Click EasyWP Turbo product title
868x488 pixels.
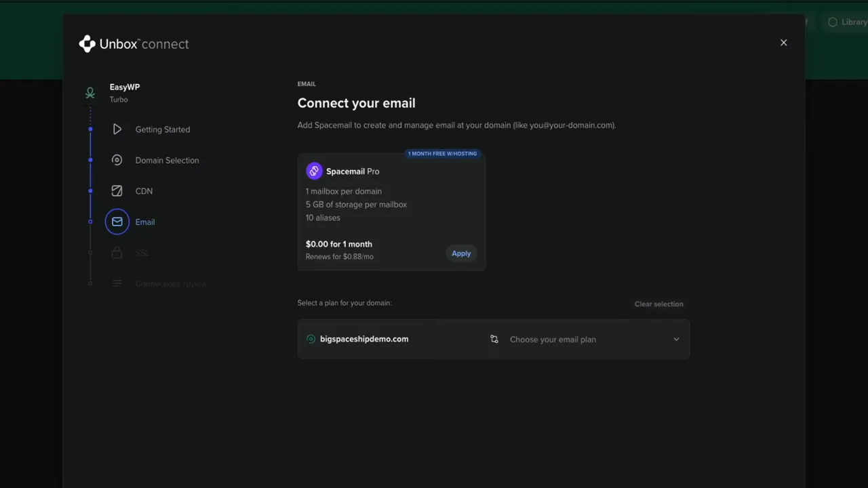(125, 93)
